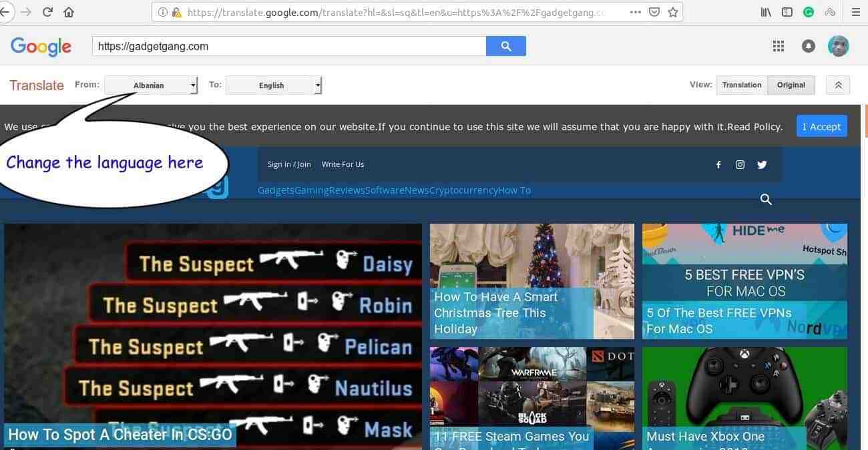
Task: Visit the site's Twitter page
Action: (x=762, y=164)
